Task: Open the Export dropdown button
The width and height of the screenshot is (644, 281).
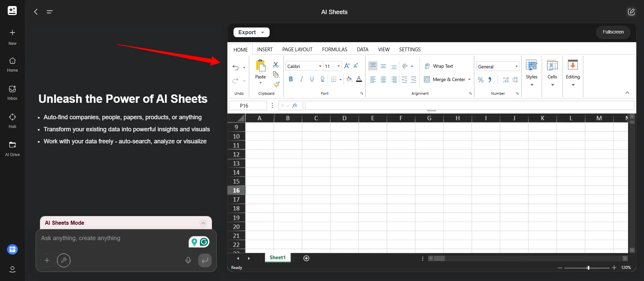Action: (251, 32)
